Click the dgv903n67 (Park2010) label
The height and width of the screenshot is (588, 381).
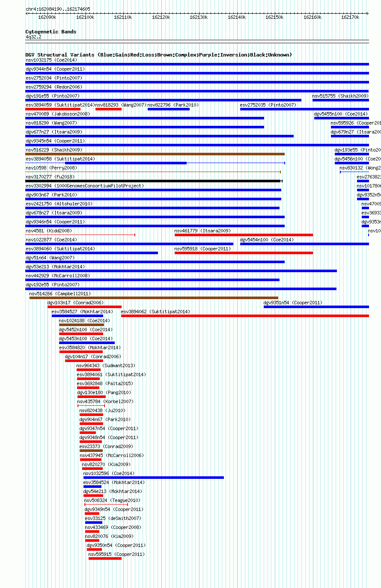pos(51,195)
